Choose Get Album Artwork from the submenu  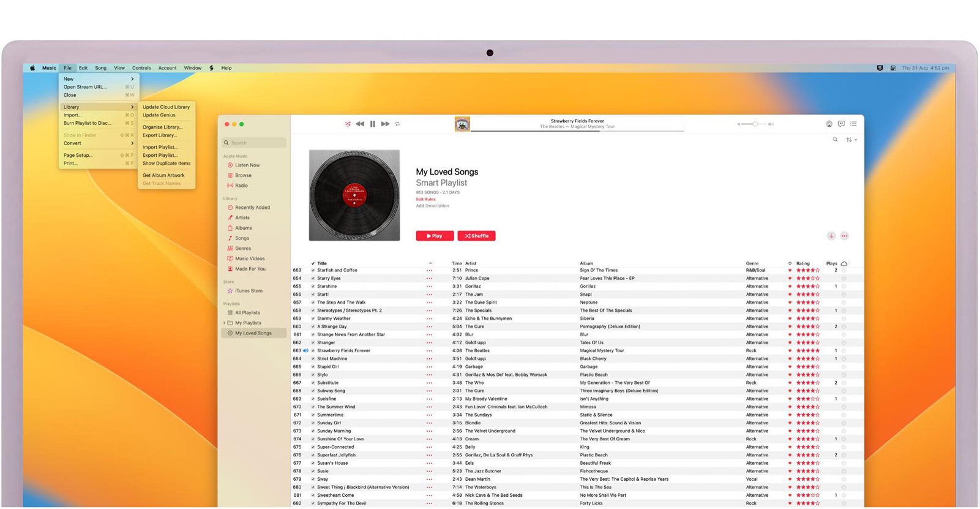click(x=166, y=175)
